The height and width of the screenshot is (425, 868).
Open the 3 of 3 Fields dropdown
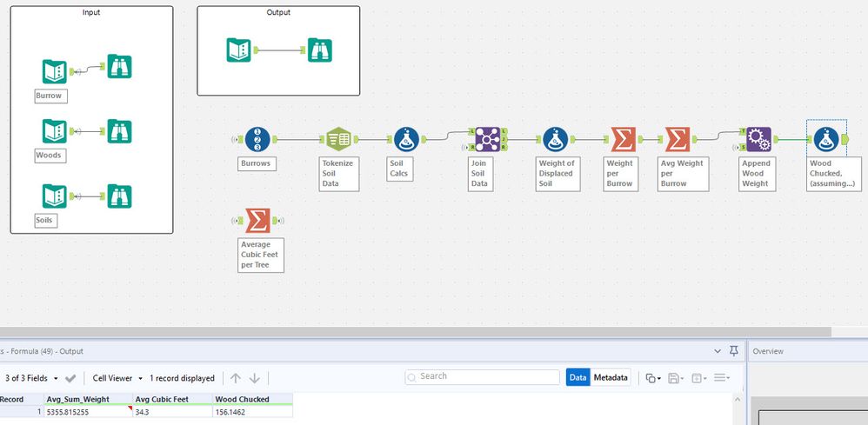pos(31,379)
